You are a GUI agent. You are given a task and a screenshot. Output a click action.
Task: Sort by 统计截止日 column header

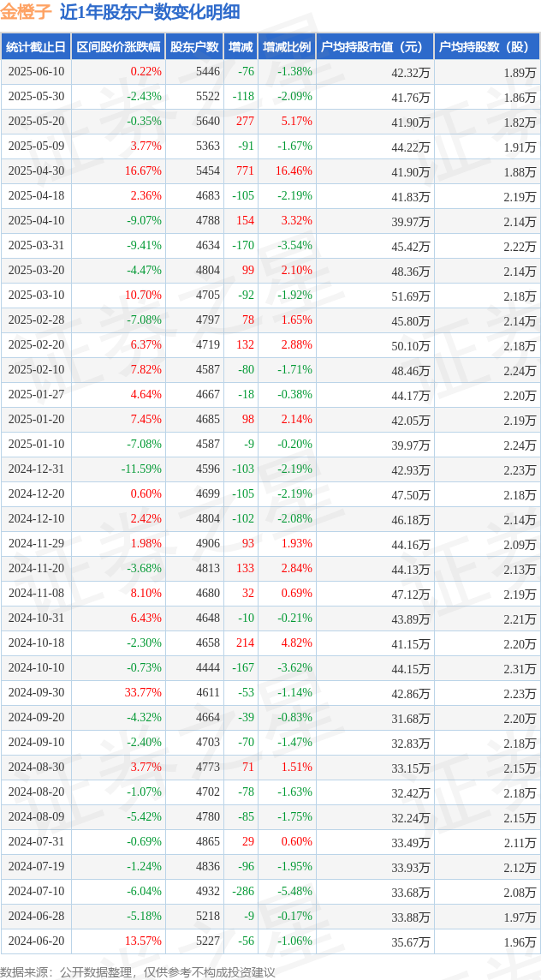pos(35,47)
